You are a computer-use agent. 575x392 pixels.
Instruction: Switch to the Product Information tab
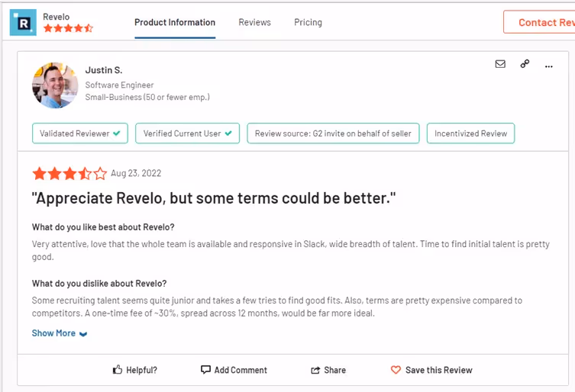(175, 22)
